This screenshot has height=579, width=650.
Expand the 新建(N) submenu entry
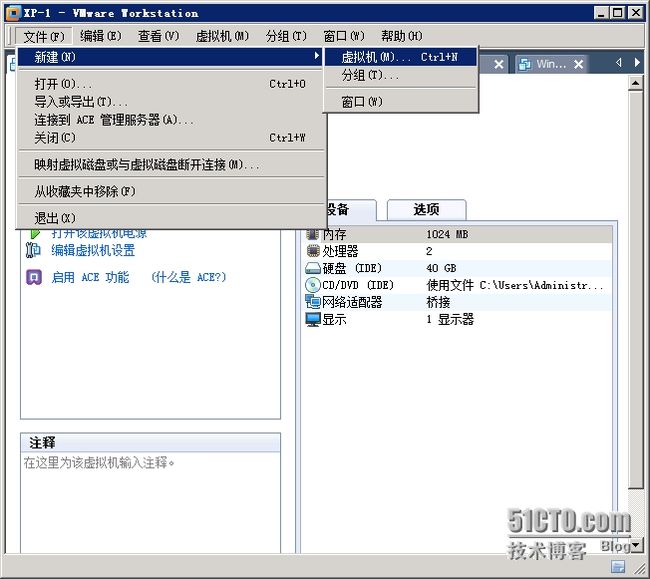coord(170,57)
